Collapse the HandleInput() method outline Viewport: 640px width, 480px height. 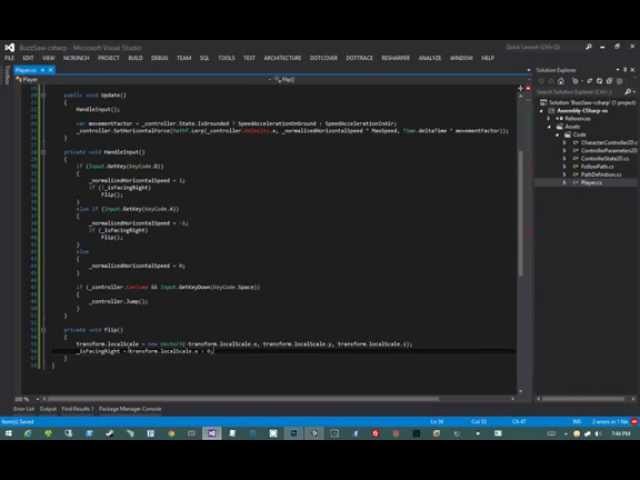pyautogui.click(x=44, y=152)
